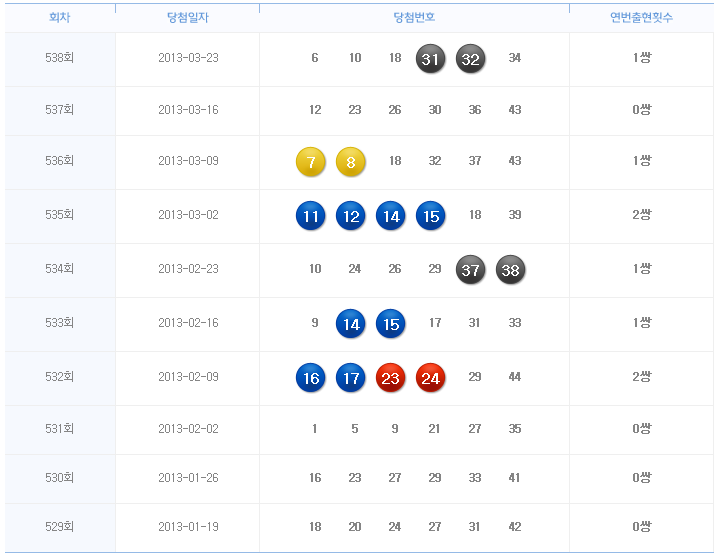Click blue ball 12 in round 535회

(351, 215)
